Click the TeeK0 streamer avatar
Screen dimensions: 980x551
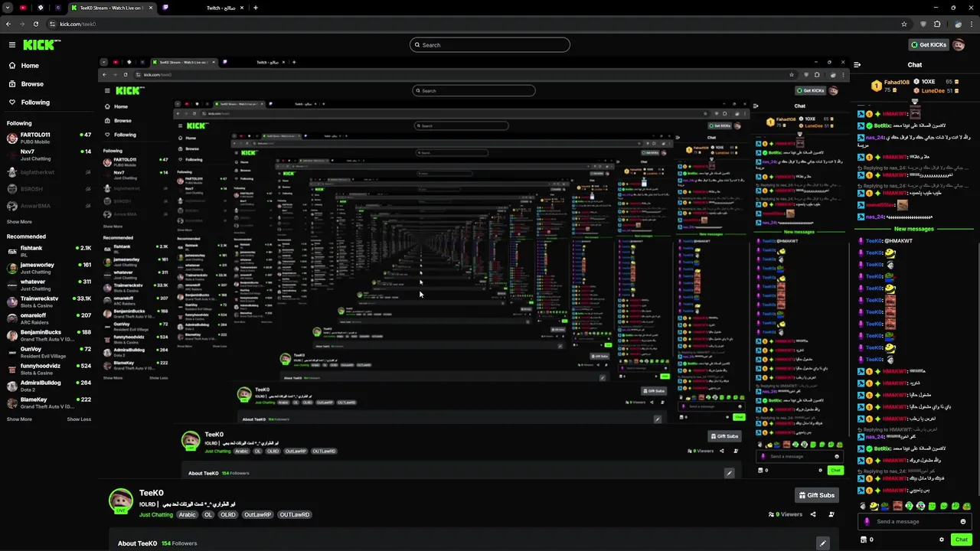[x=120, y=500]
